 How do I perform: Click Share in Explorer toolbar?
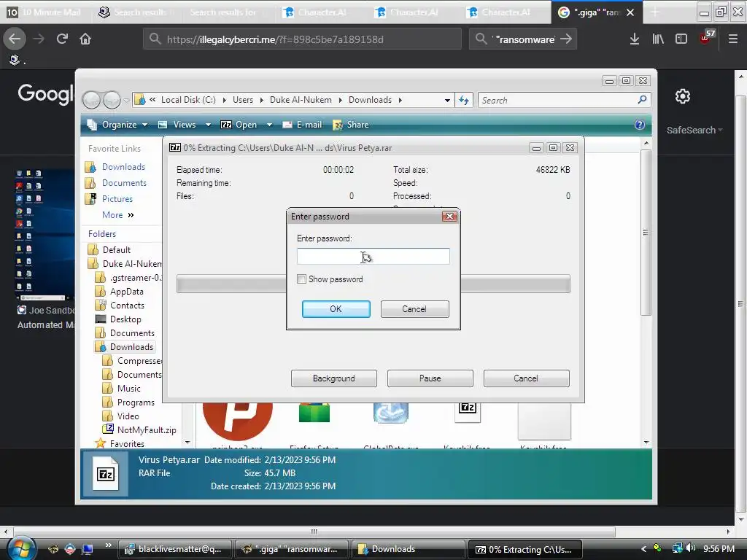point(351,125)
